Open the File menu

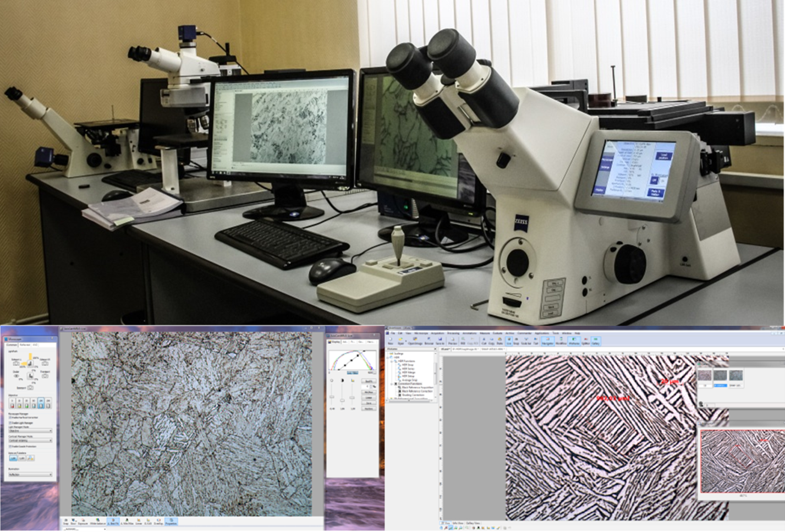point(393,333)
